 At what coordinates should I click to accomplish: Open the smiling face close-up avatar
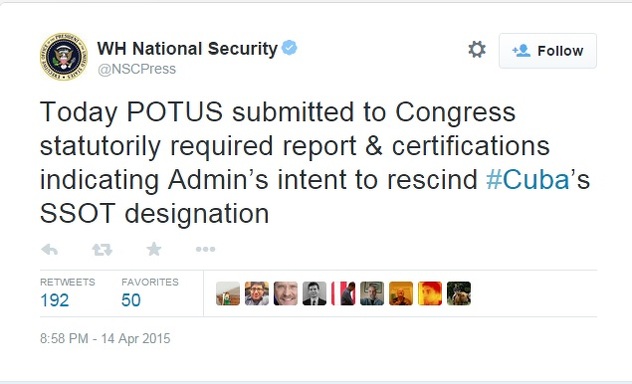click(286, 293)
